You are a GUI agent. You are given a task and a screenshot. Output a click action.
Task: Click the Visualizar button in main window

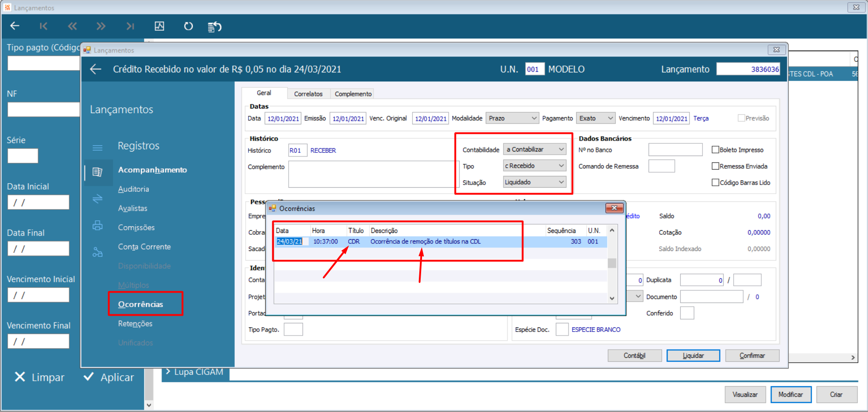pyautogui.click(x=745, y=394)
